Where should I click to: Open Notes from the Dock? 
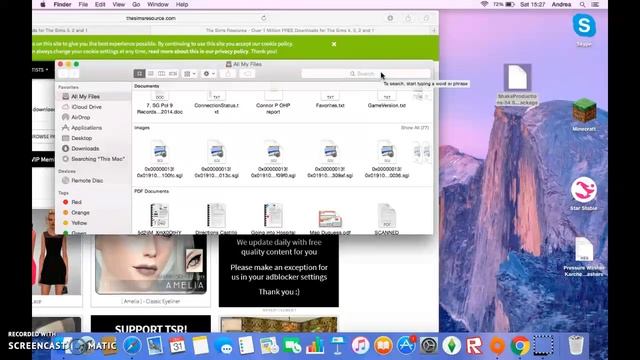click(200, 346)
